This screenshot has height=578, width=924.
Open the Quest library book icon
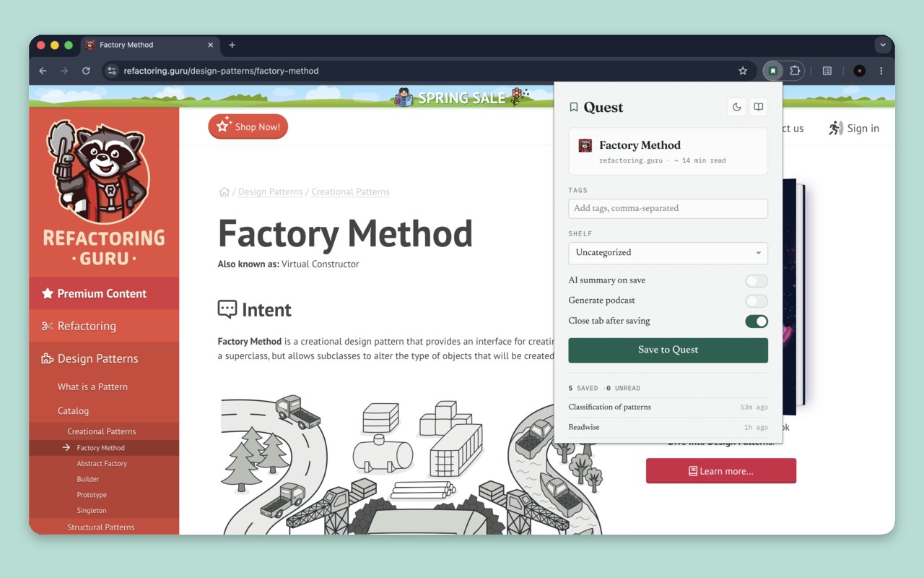pos(758,107)
